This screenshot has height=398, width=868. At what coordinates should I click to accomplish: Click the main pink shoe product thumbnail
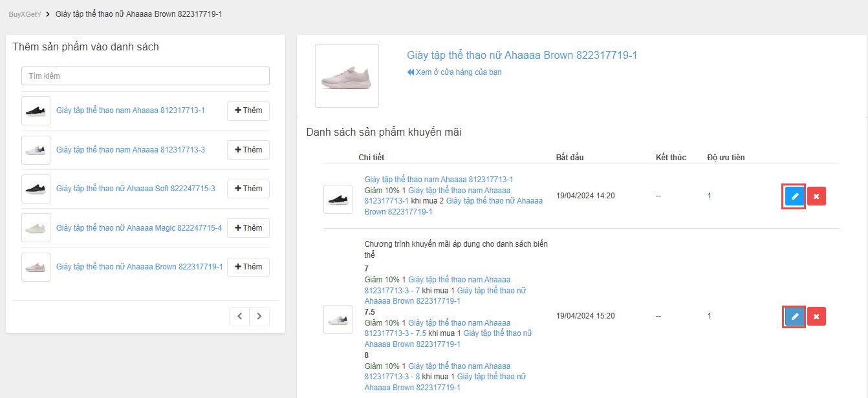tap(347, 76)
